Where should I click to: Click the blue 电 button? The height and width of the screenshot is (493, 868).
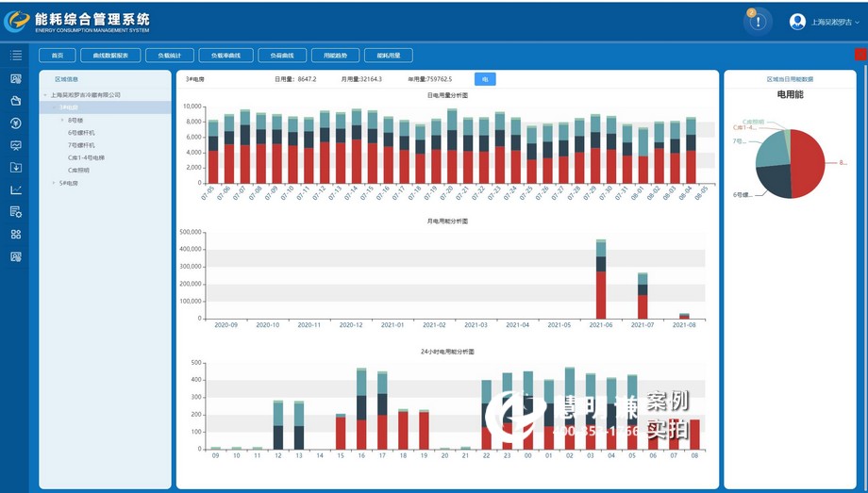485,79
